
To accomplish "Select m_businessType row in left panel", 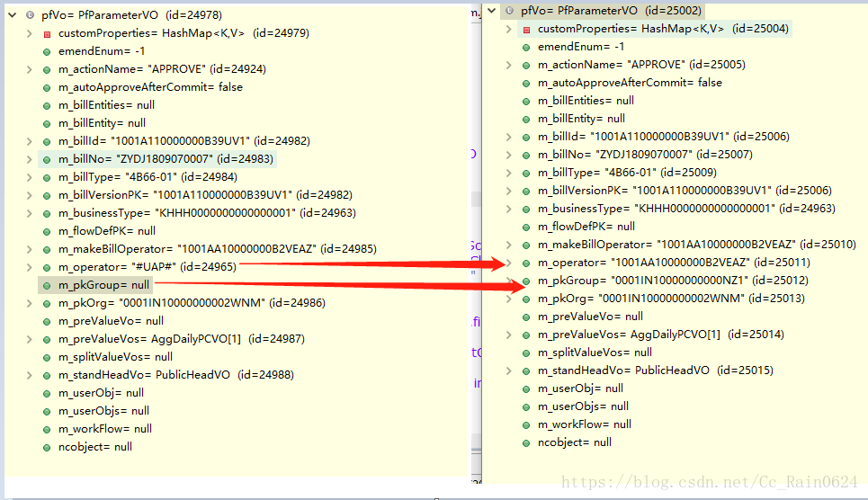I will [x=207, y=212].
